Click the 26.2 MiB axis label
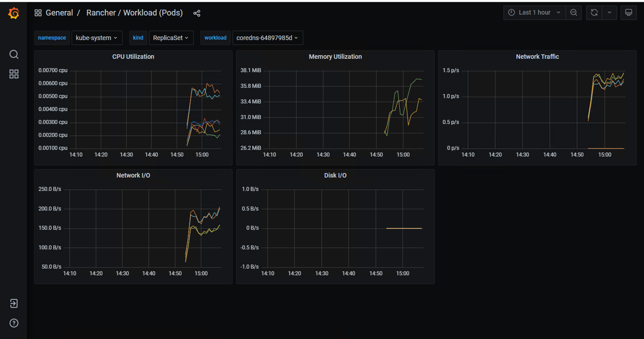This screenshot has height=339, width=644. (x=251, y=148)
